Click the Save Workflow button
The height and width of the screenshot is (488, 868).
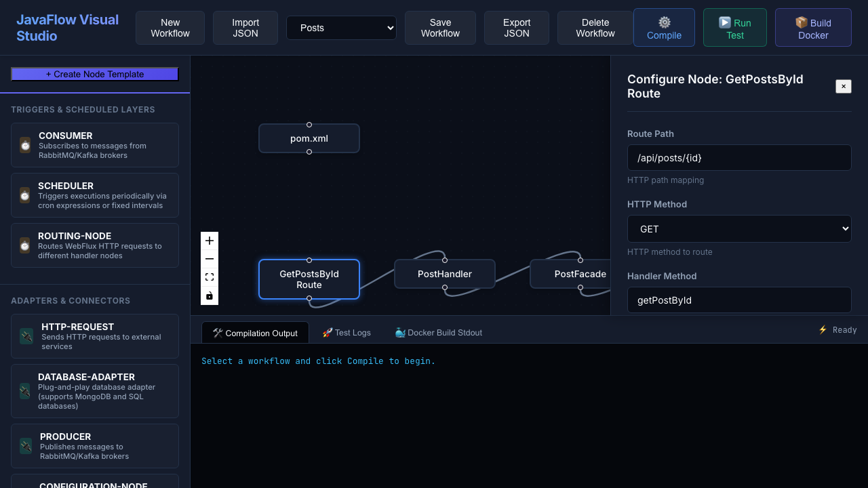[x=440, y=28]
